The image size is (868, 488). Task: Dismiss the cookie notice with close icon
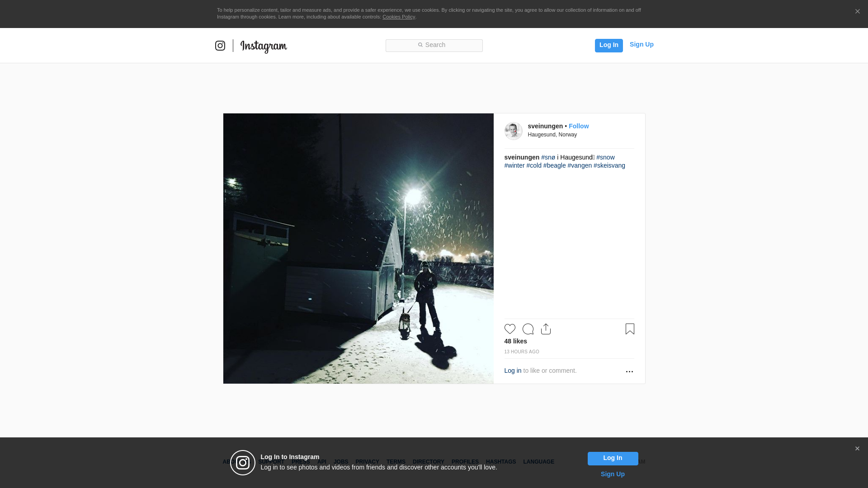857,12
